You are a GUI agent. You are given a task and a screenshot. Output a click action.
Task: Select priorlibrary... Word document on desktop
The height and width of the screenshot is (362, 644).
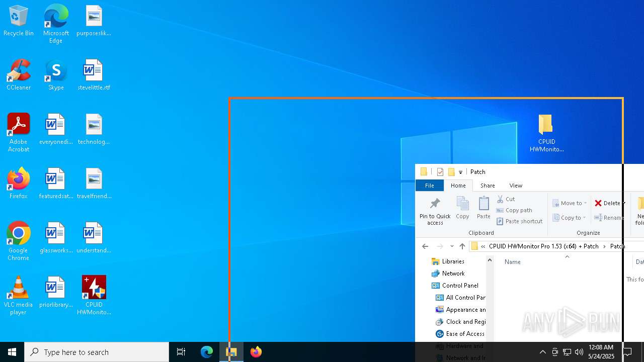coord(56,293)
